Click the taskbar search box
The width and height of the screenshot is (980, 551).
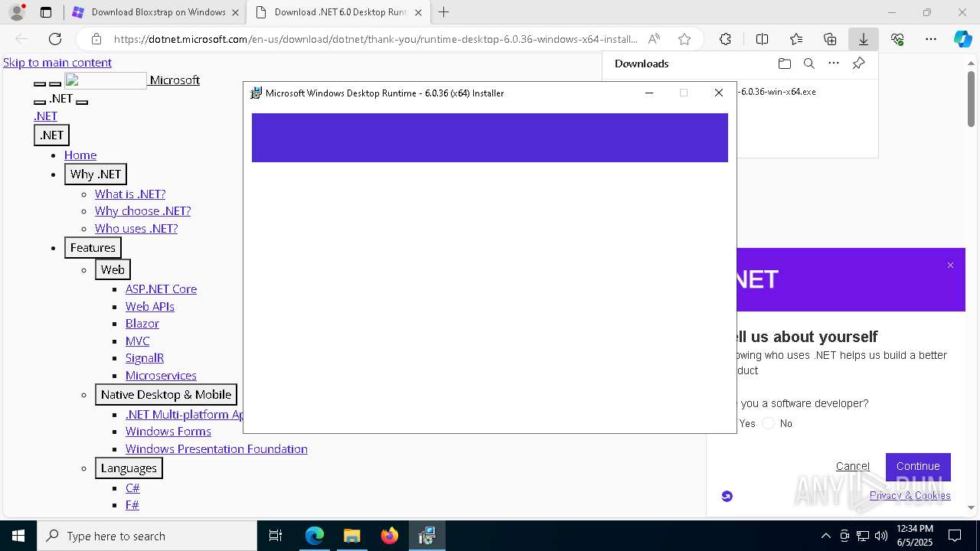[x=147, y=536]
